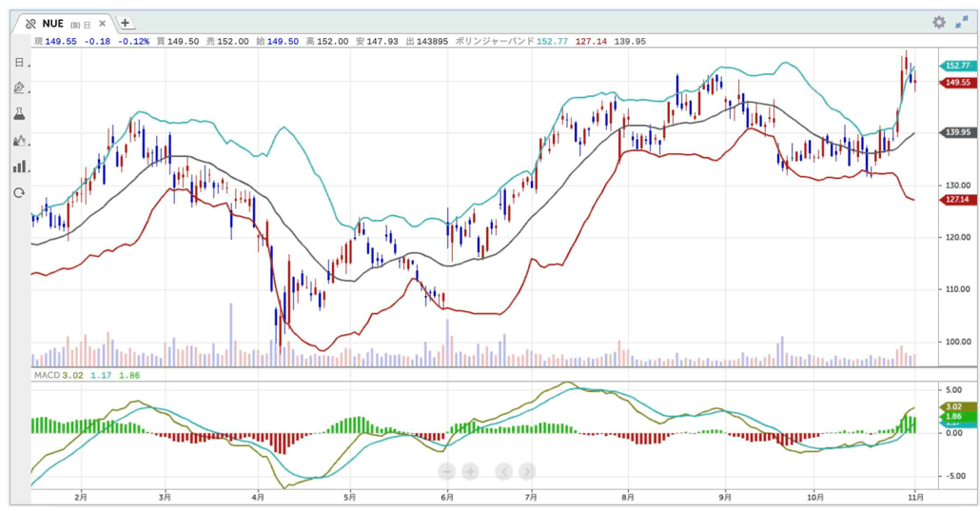
Task: Expand the chart to full screen
Action: point(961,22)
